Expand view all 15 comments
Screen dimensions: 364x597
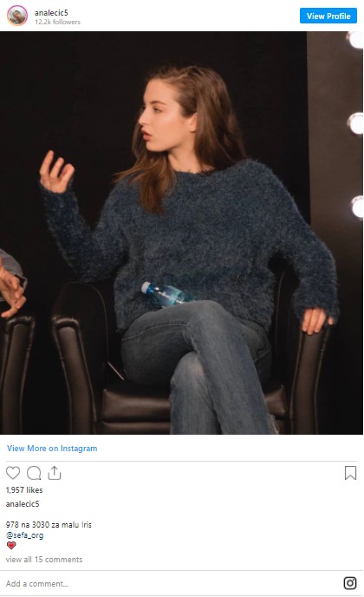point(44,560)
